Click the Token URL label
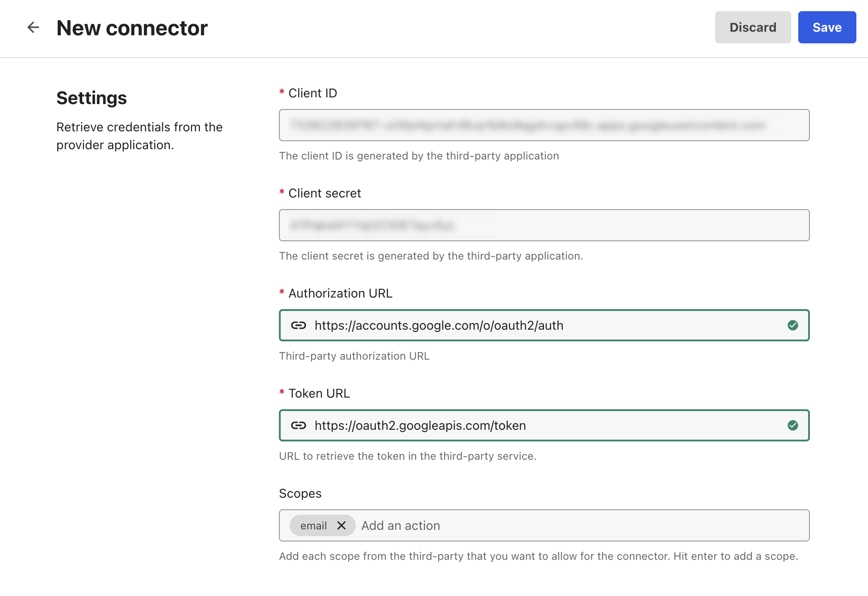The width and height of the screenshot is (868, 596). click(x=319, y=393)
